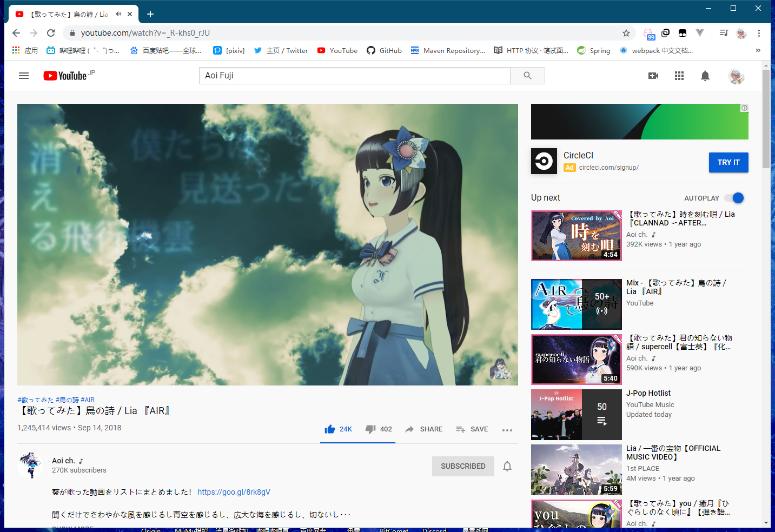Viewport: 775px width, 532px height.
Task: Open the pink cat extension with 99 badge
Action: 649,34
